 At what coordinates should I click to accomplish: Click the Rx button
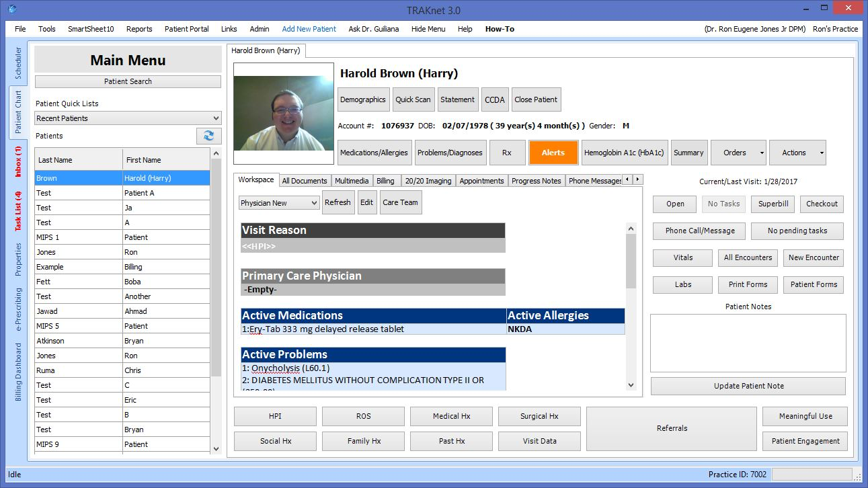[x=507, y=153]
